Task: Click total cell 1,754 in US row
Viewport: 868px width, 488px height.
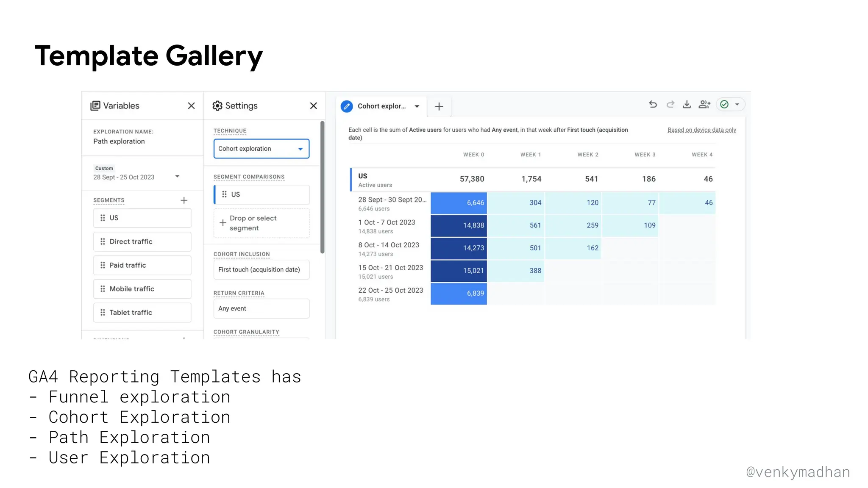Action: pyautogui.click(x=531, y=179)
